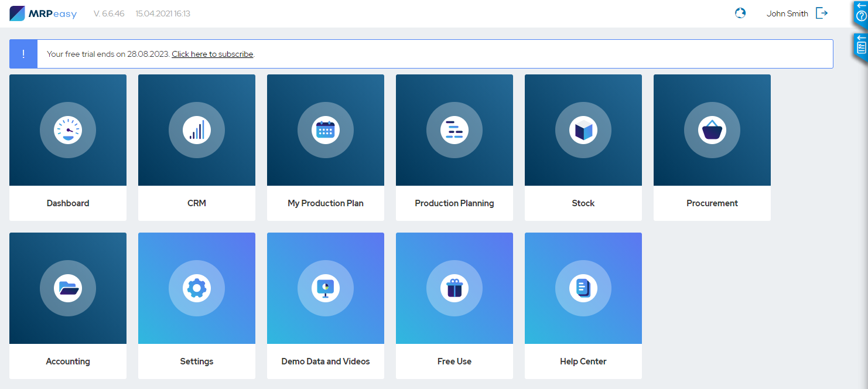Viewport: 868px width, 389px height.
Task: Expand the checklist panel on the right edge
Action: (860, 45)
